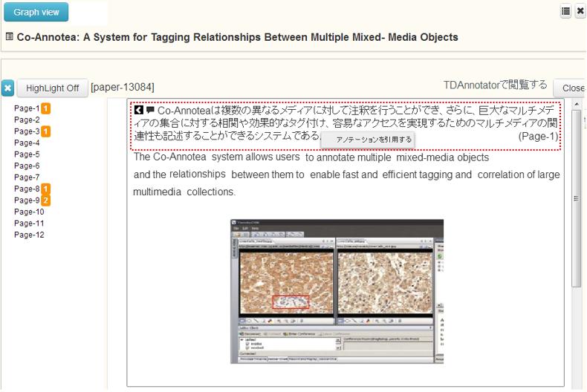
Task: Click the orange badge next to Page-3
Action: coord(45,131)
